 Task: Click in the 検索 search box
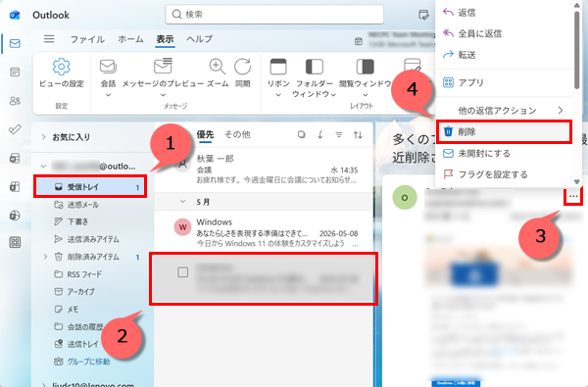coord(274,15)
